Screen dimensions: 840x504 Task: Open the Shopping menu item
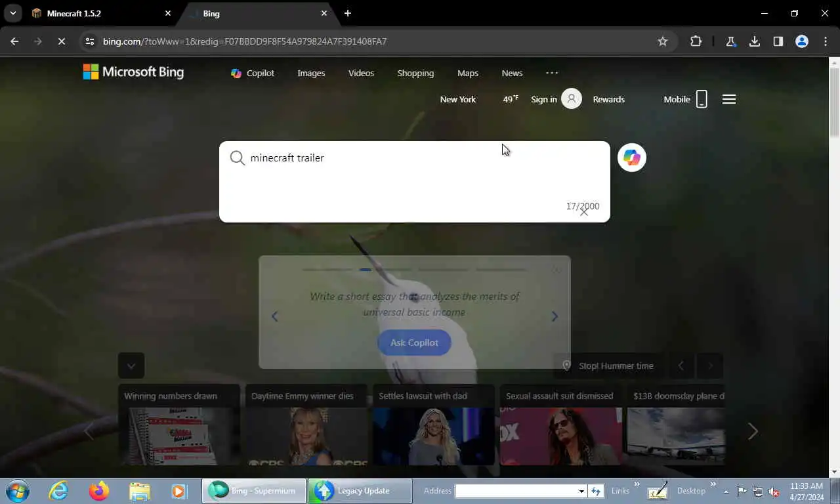(415, 73)
